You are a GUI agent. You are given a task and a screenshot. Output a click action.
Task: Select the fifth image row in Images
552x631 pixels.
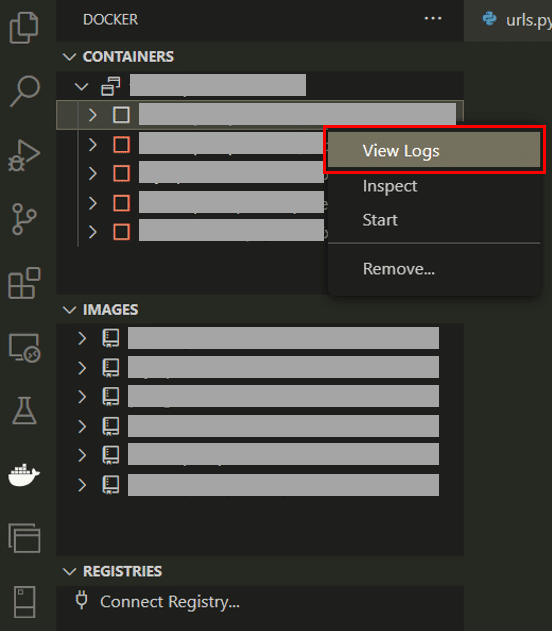pyautogui.click(x=260, y=455)
